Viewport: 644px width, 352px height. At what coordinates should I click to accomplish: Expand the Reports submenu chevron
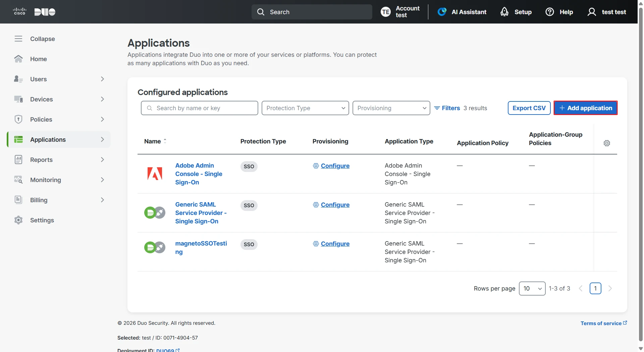(103, 160)
